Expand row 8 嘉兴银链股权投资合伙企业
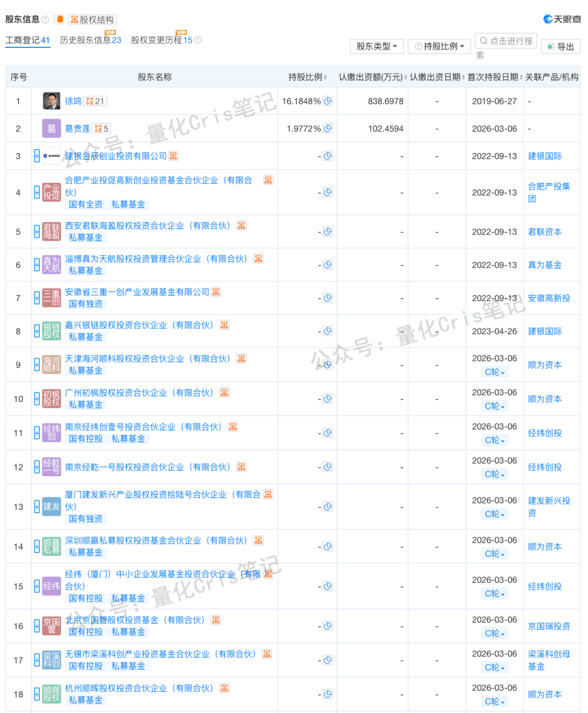Image resolution: width=588 pixels, height=713 pixels. [x=37, y=331]
